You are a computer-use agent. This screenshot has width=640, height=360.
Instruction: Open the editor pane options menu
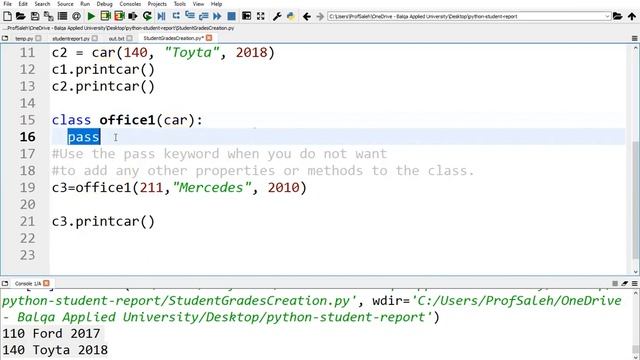pyautogui.click(x=635, y=38)
